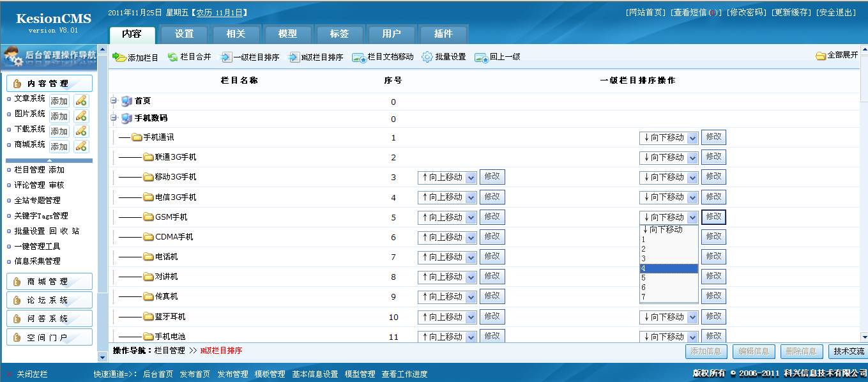Click the 修改 button for 联通3G手机
The height and width of the screenshot is (382, 868).
pos(713,157)
